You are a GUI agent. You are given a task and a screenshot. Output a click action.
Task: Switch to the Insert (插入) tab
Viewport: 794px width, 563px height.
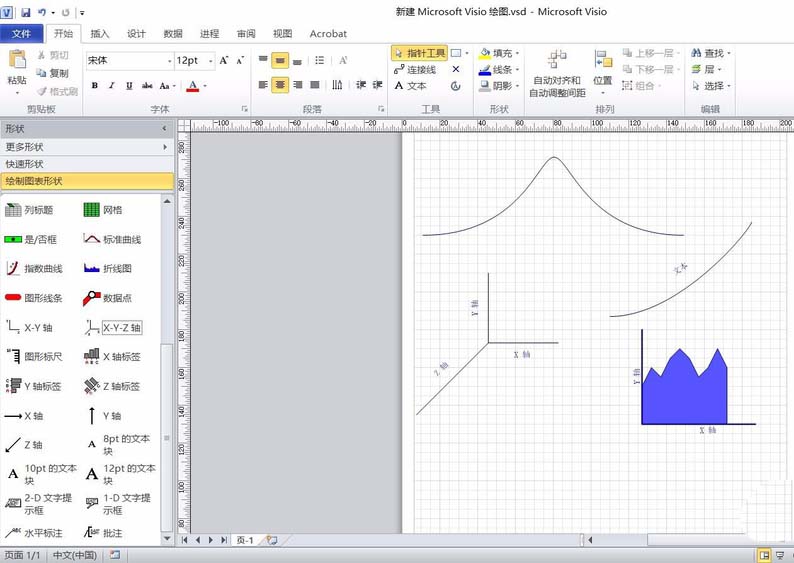pyautogui.click(x=100, y=33)
